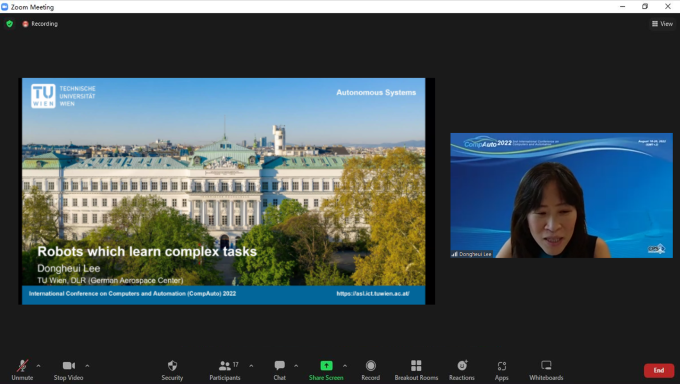Open Security shield menu

click(x=172, y=371)
